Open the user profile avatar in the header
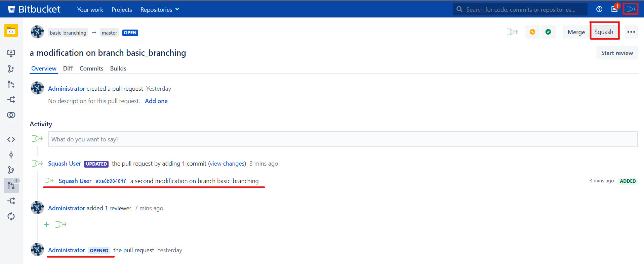The height and width of the screenshot is (264, 644). [631, 9]
